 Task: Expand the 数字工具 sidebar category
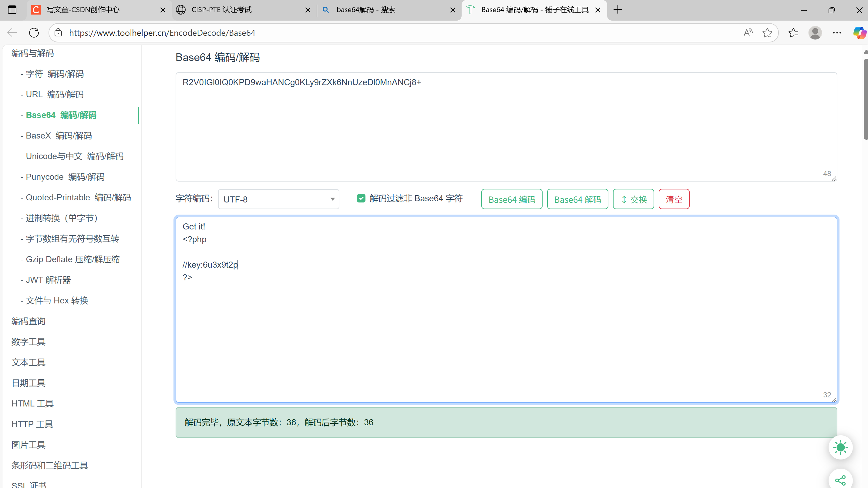tap(29, 342)
